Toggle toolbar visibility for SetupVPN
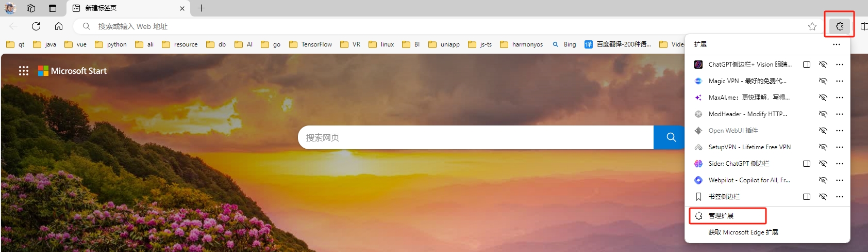868x252 pixels. click(x=823, y=147)
